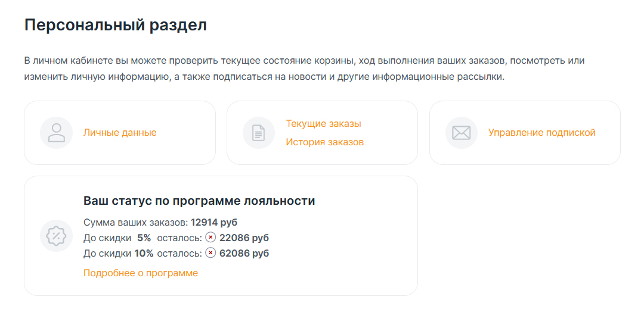View История заказов
644x309 pixels.
pyautogui.click(x=325, y=142)
